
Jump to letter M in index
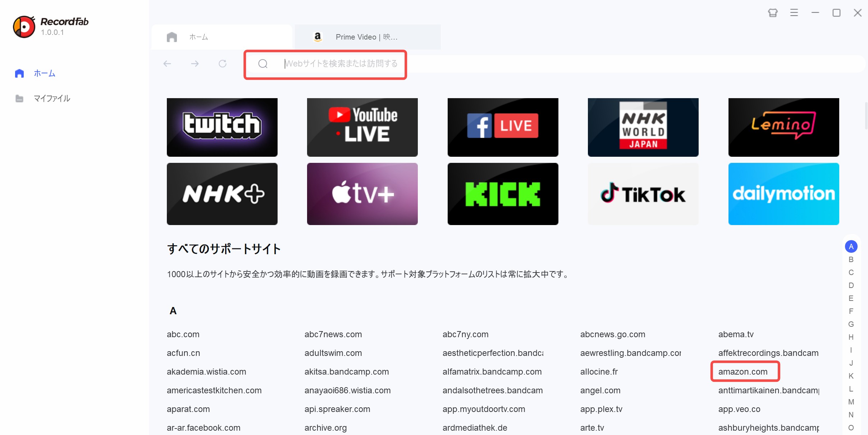(851, 402)
